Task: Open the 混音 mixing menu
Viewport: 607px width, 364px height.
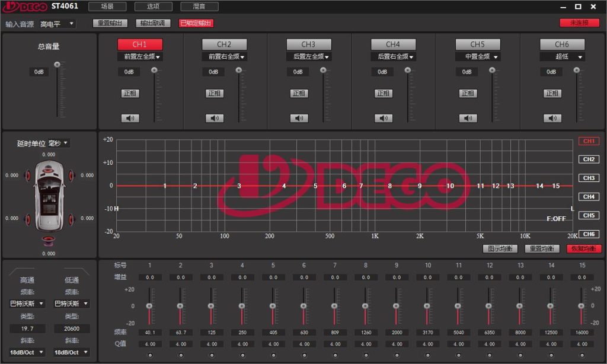Action: pos(199,7)
